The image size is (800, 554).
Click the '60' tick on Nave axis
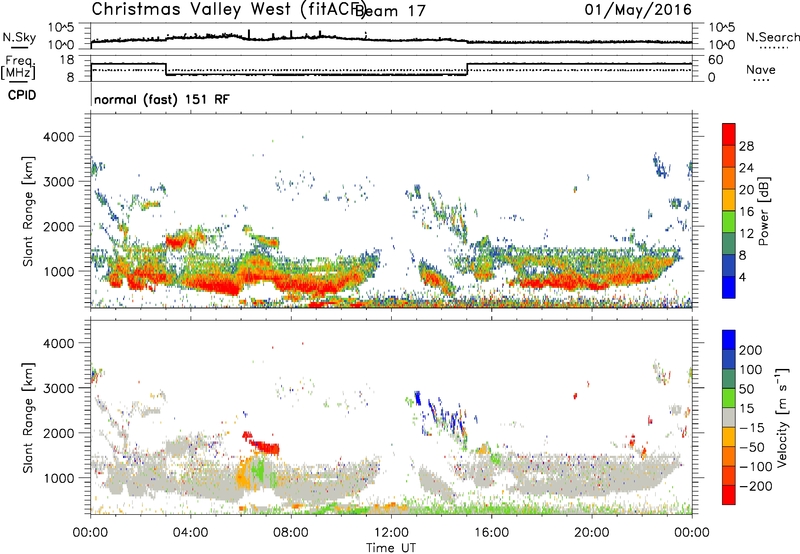click(716, 60)
